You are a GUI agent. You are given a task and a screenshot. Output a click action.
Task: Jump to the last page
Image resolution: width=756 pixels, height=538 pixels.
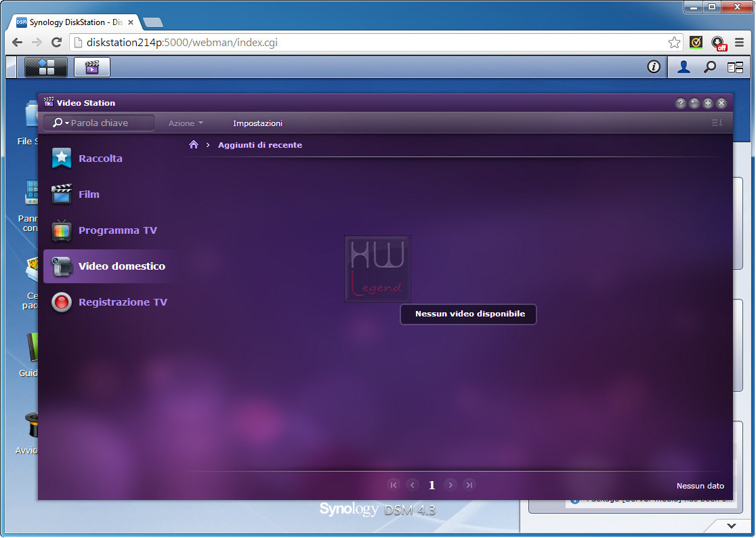(469, 485)
